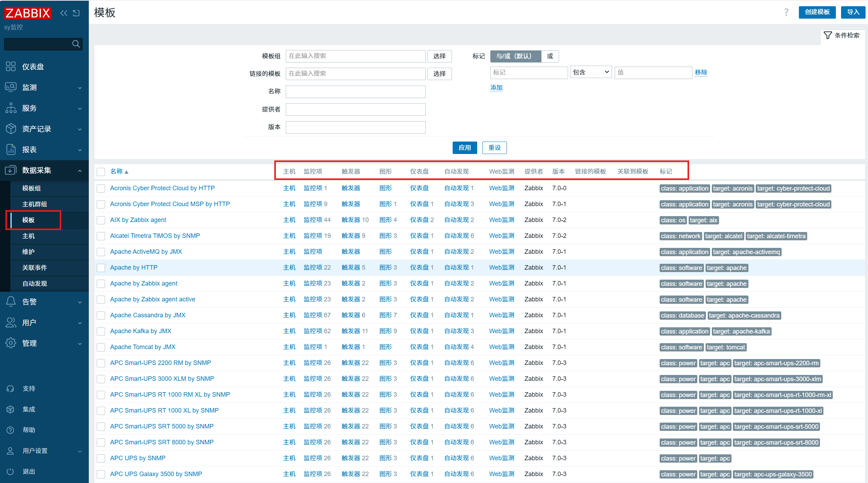Viewport: 868px width, 483px height.
Task: Click into the 名称 filter input field
Action: pos(355,91)
